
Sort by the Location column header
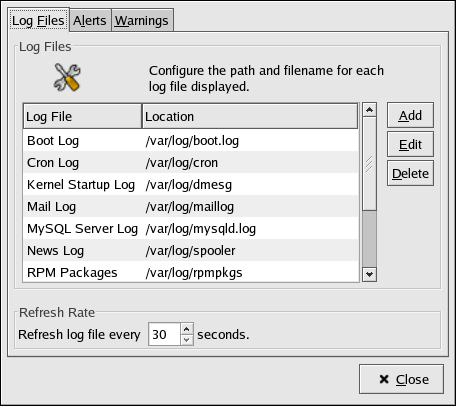point(250,116)
